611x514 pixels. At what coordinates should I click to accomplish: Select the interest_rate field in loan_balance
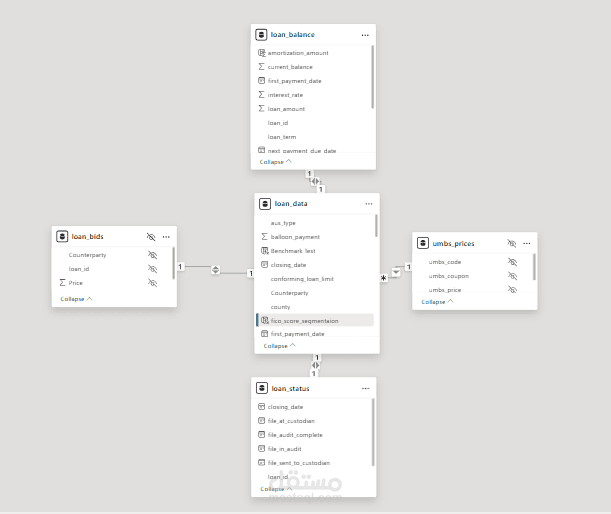coord(285,94)
